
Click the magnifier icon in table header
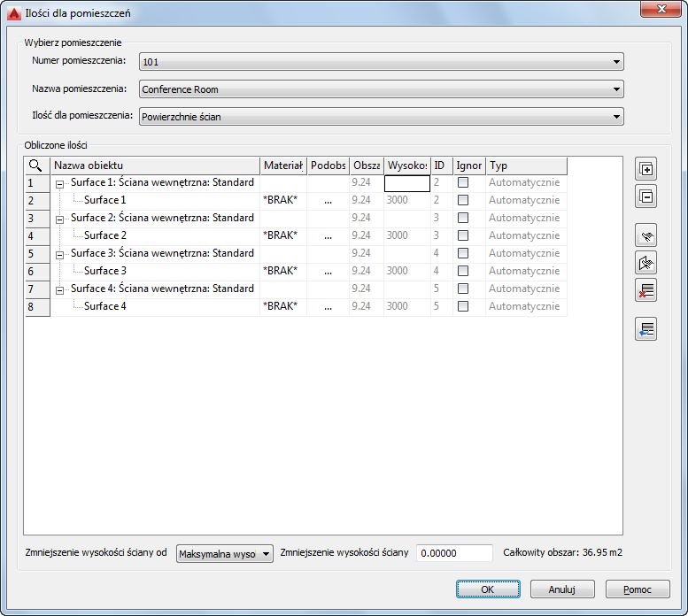(35, 166)
